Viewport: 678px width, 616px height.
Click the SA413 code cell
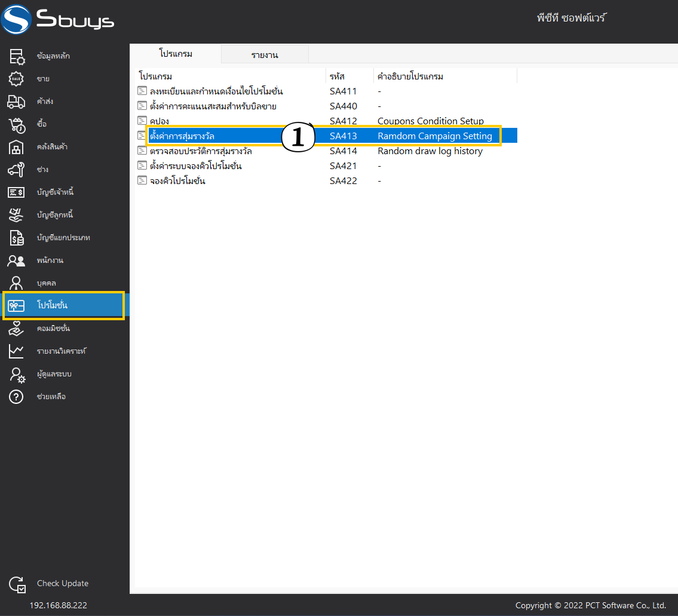(x=343, y=136)
